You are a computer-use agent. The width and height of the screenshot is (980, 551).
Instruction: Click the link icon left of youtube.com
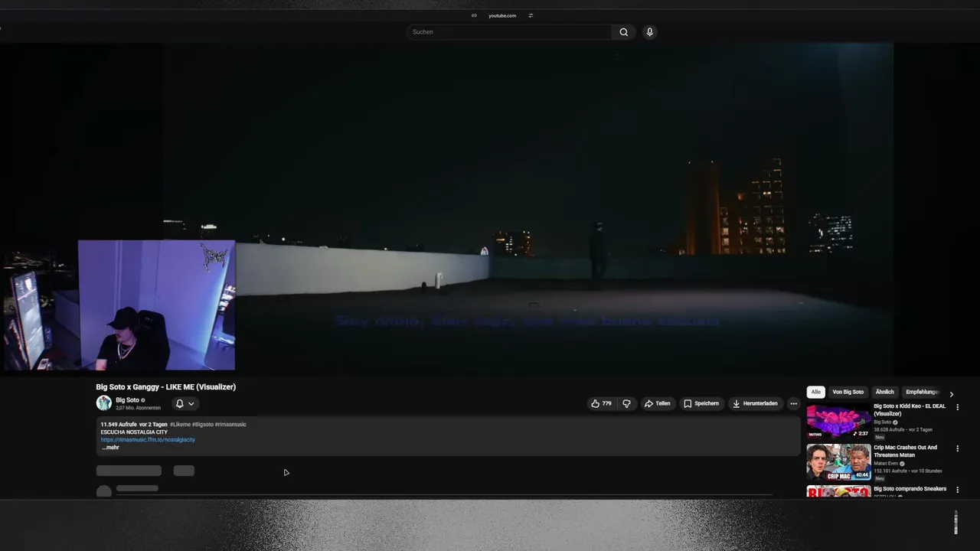(474, 15)
